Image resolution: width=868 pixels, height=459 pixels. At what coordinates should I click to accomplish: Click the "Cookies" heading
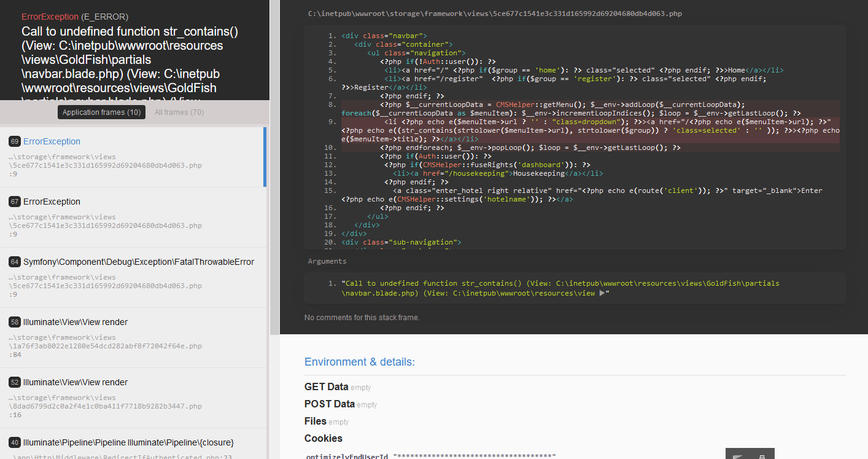[x=324, y=439]
